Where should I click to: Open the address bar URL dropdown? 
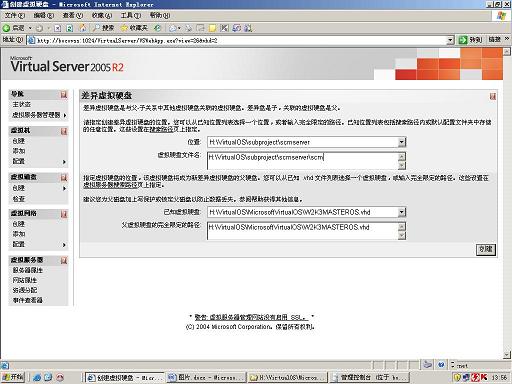pos(450,40)
